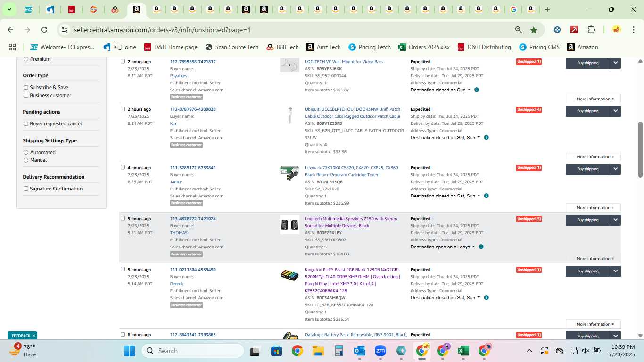
Task: Open order link 111-0211604-4539450
Action: 193,270
